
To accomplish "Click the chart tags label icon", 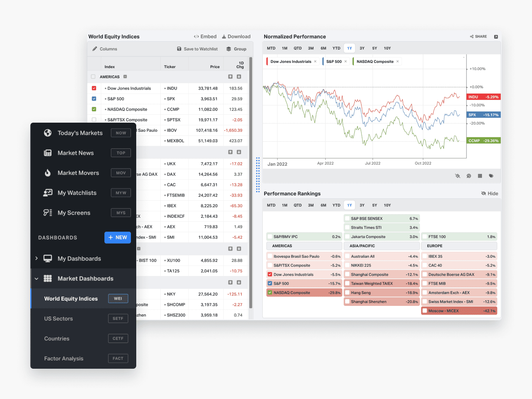I will [491, 176].
